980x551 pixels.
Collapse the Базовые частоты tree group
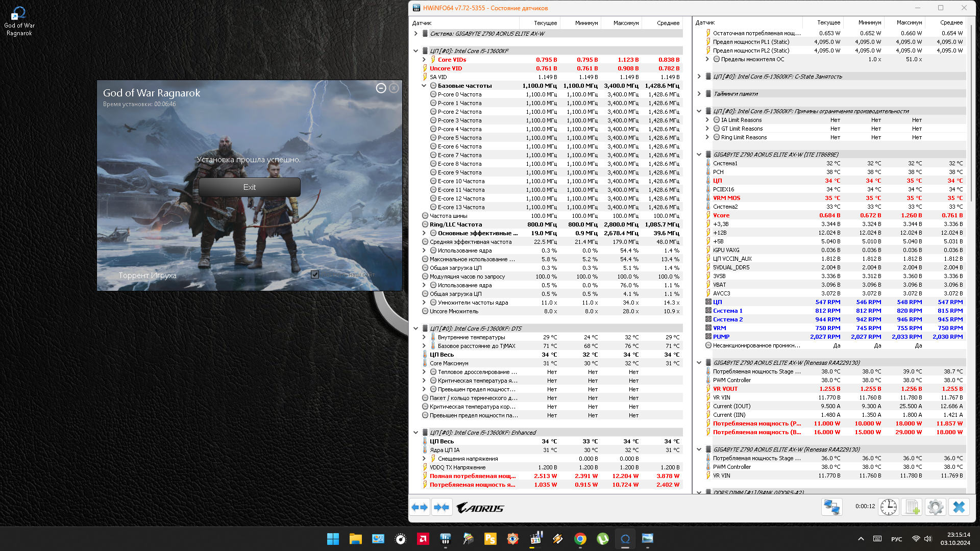(424, 86)
